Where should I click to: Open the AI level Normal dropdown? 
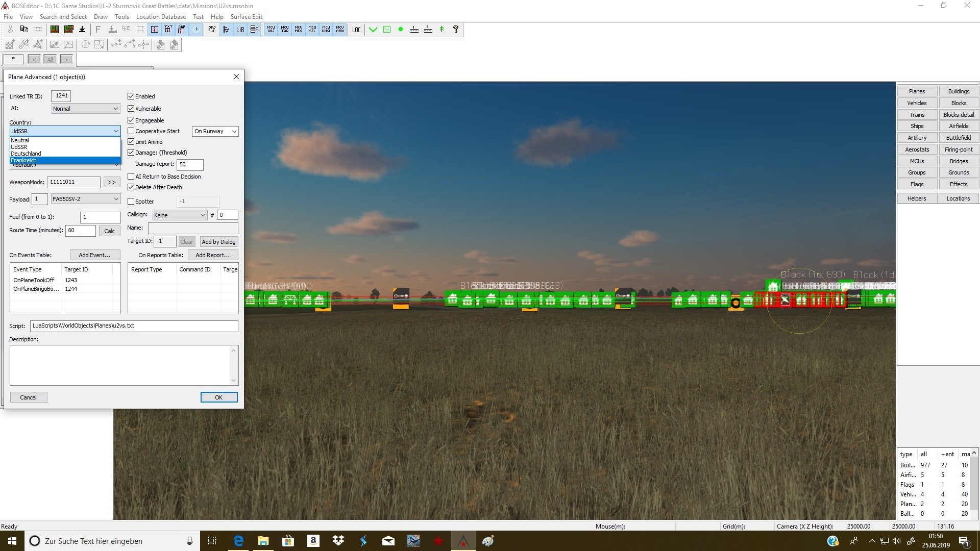[x=86, y=109]
